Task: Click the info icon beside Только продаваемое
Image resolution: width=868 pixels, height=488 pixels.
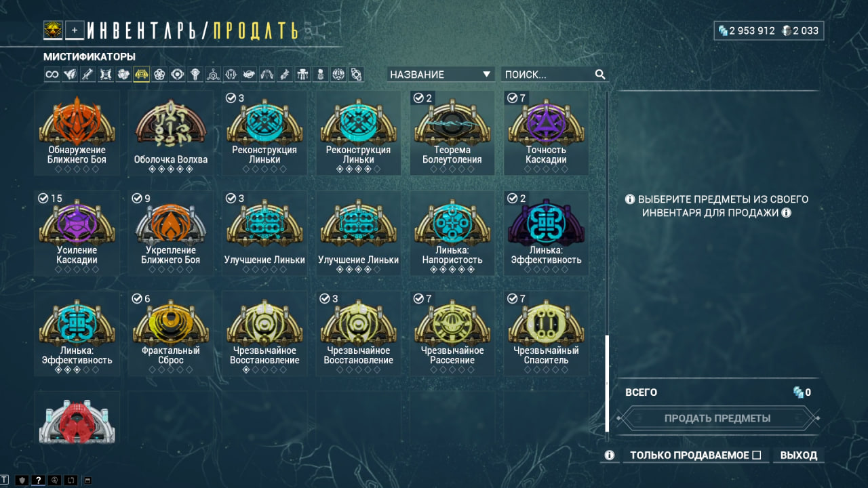Action: tap(610, 455)
